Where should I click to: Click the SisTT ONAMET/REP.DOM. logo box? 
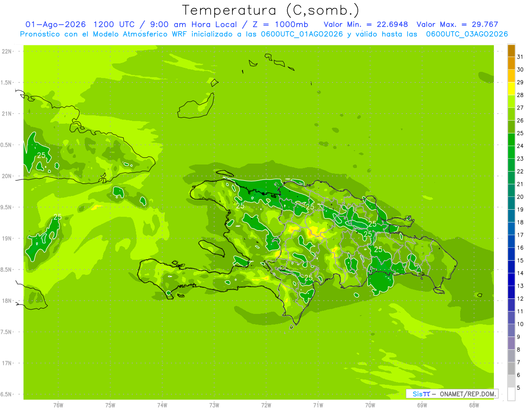click(452, 394)
